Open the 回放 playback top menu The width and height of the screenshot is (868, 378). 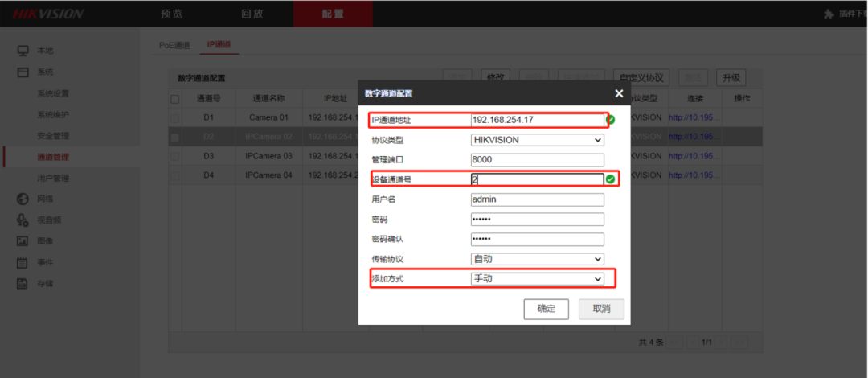[x=252, y=14]
